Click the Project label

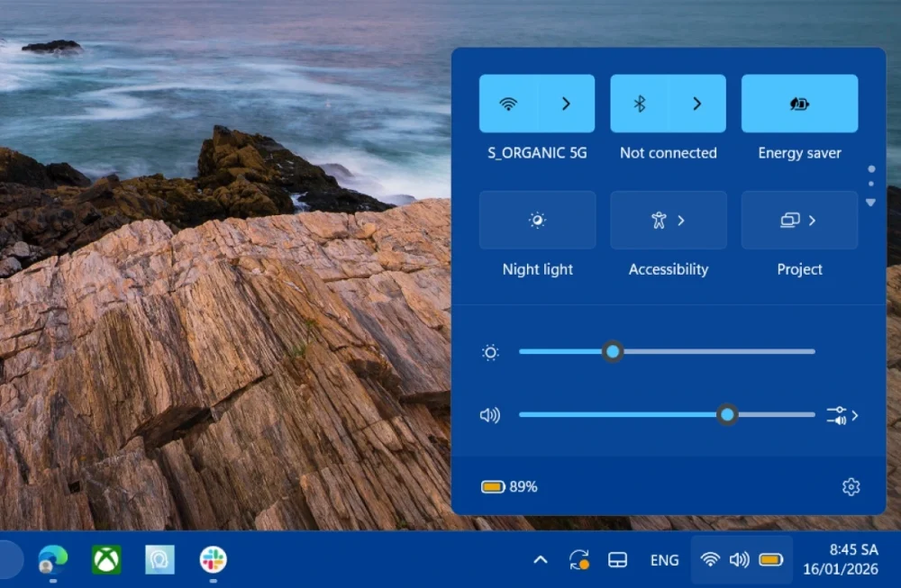pos(799,269)
